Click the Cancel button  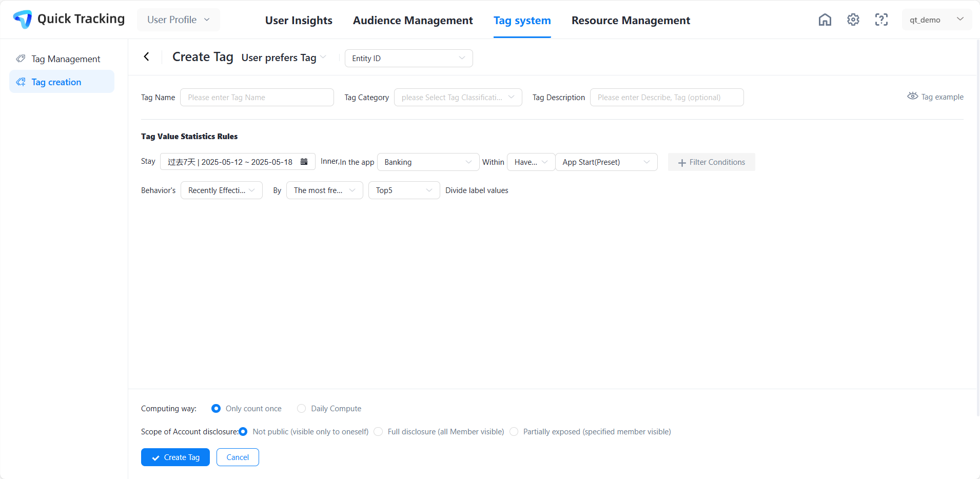click(238, 457)
